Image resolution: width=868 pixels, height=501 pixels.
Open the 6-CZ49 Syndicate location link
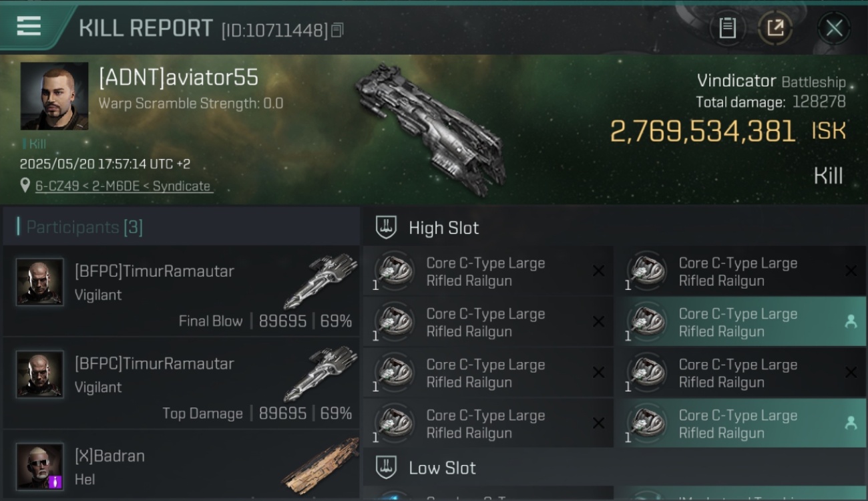point(123,186)
